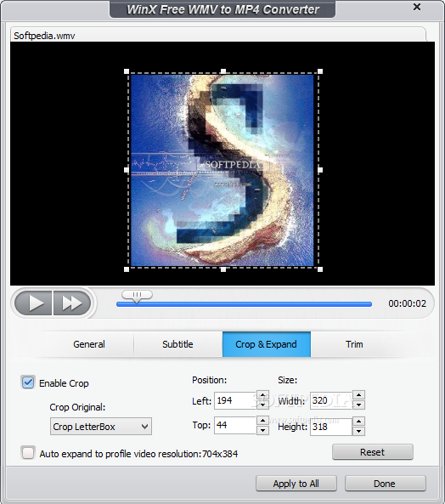Click the Left position input field

[x=235, y=400]
